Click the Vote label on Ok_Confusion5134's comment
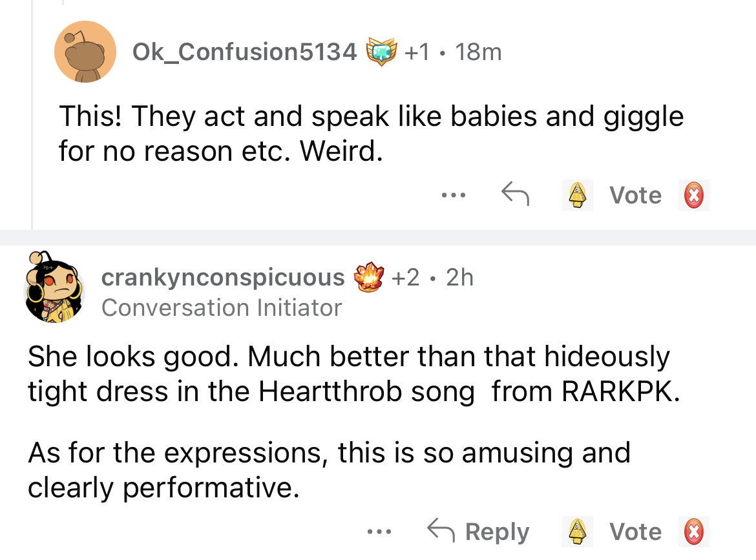756x560 pixels. (636, 195)
